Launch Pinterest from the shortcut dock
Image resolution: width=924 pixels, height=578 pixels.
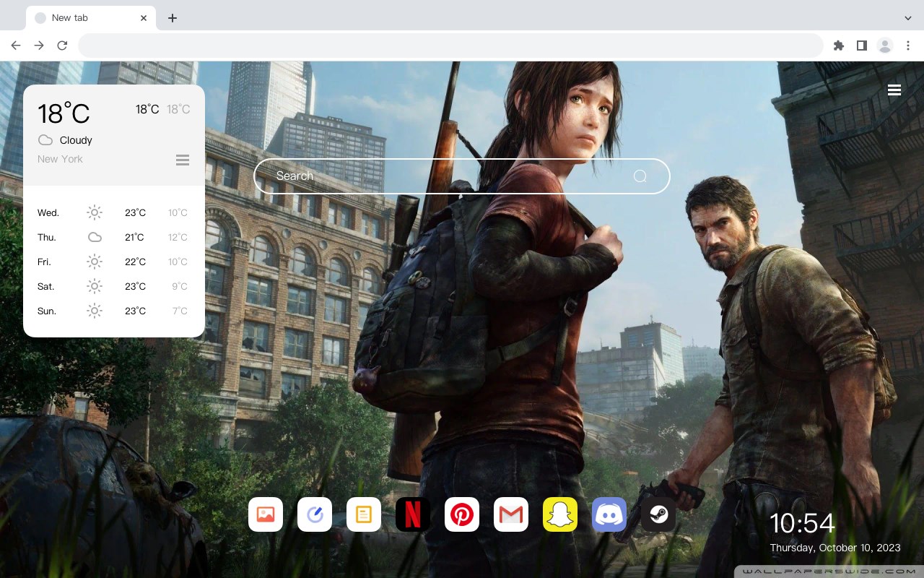[x=462, y=514]
